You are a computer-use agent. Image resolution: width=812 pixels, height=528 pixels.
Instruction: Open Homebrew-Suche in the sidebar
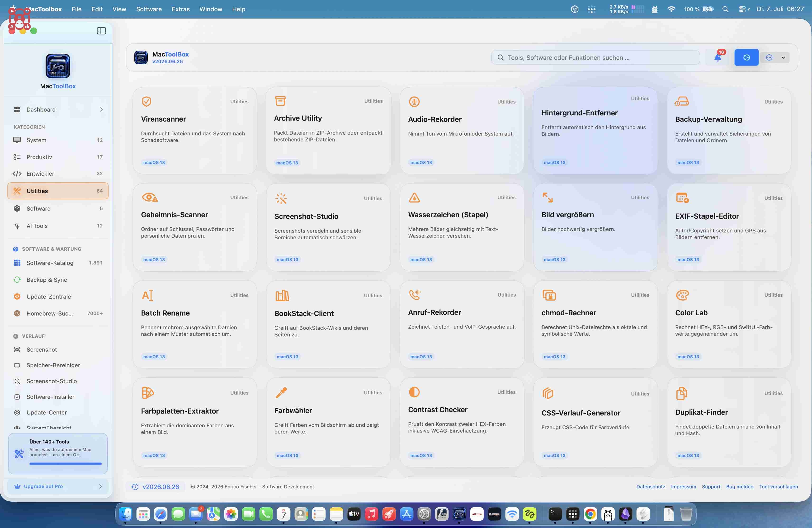[x=58, y=313]
